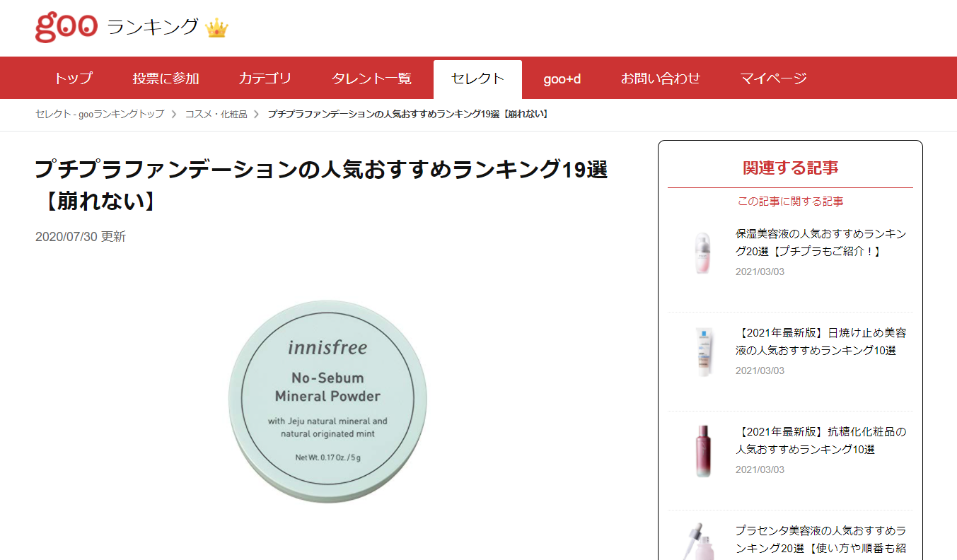Click the ランキング site title text

(153, 28)
